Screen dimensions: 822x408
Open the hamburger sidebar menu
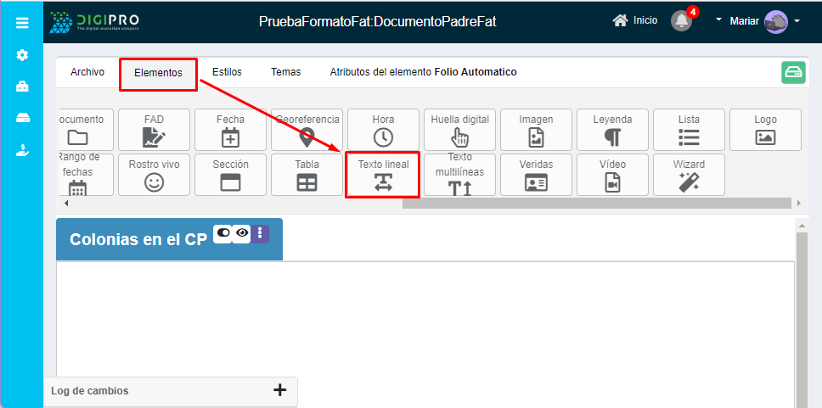[x=22, y=22]
